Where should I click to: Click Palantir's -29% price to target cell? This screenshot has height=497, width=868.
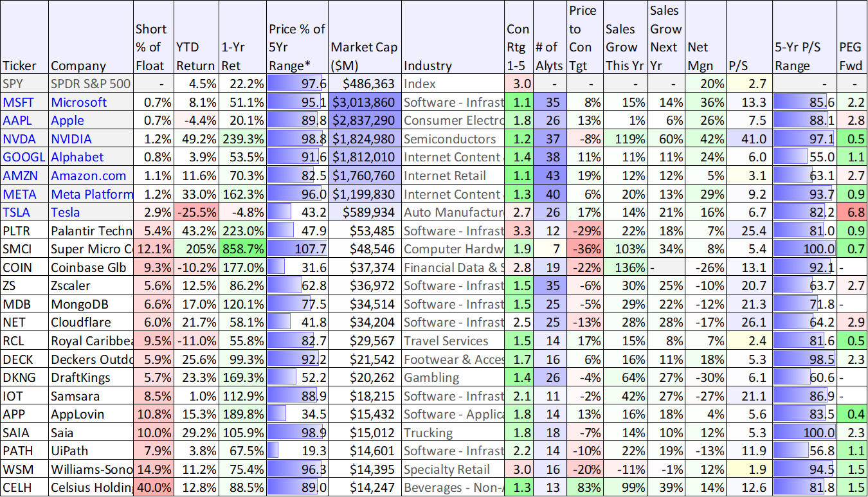584,231
